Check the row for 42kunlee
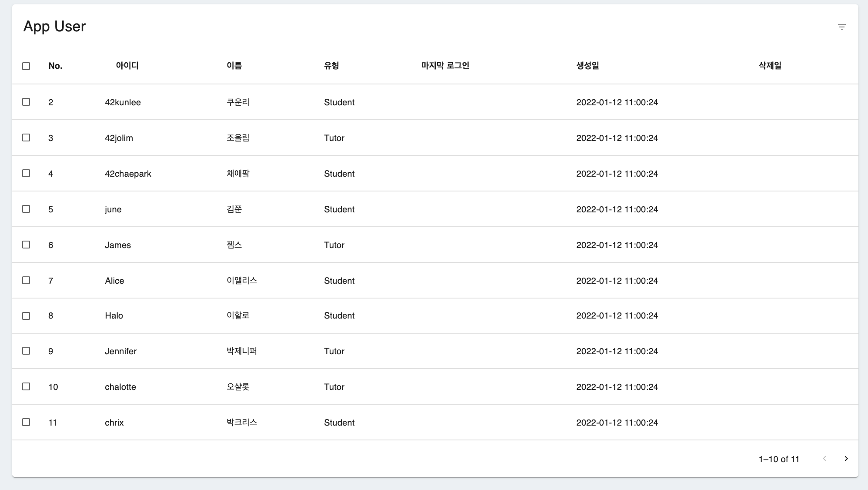 (x=26, y=102)
